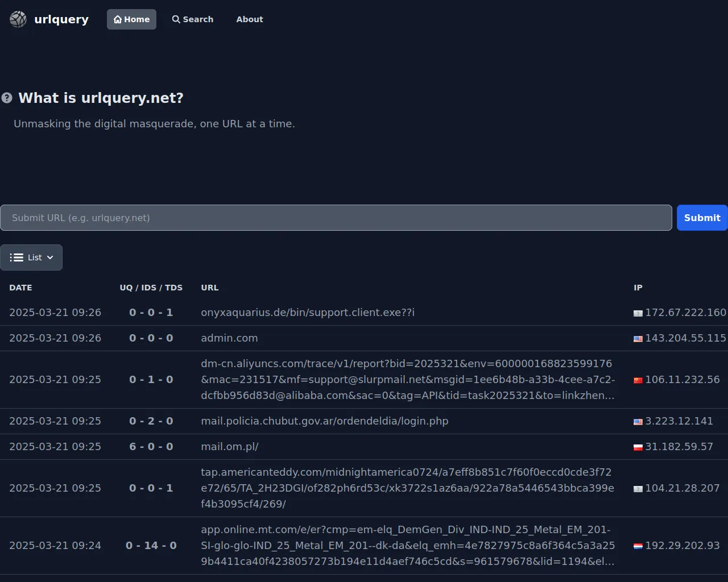Open the List view dropdown
Viewport: 728px width, 582px height.
pyautogui.click(x=31, y=257)
